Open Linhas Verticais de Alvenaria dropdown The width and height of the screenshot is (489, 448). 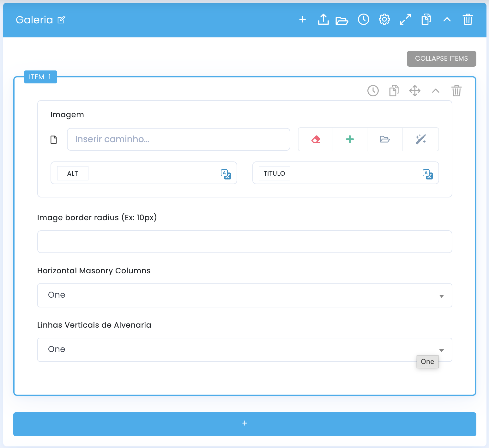(245, 350)
